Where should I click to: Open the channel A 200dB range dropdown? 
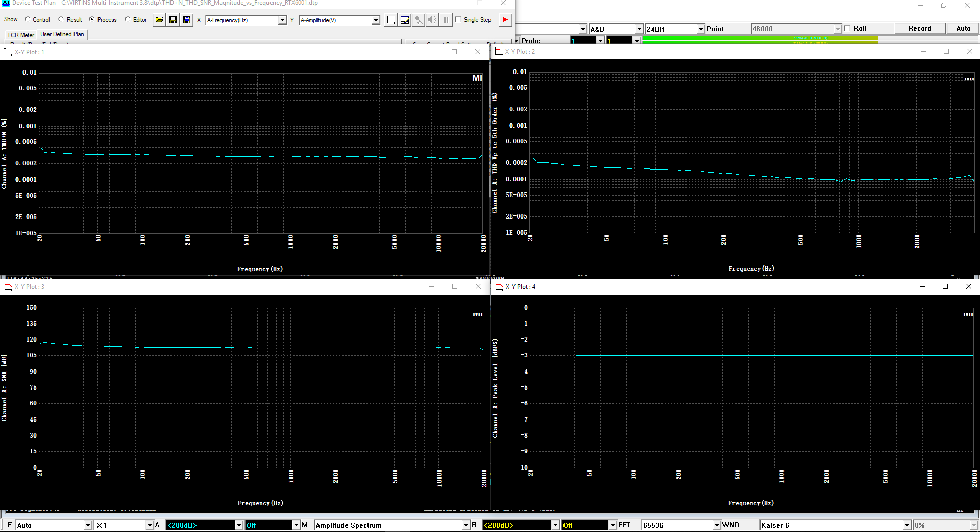coord(238,525)
